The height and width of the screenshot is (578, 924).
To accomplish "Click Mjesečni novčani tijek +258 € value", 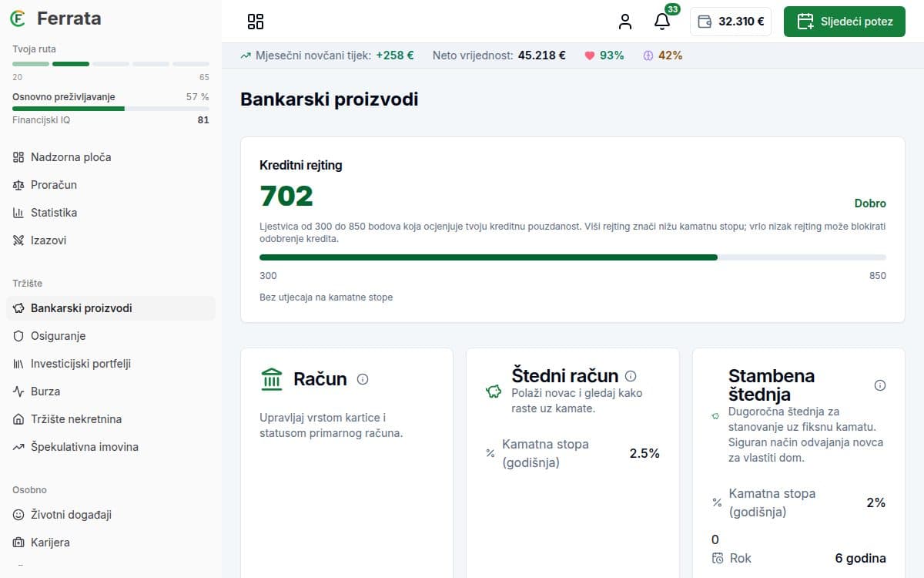I will point(395,55).
